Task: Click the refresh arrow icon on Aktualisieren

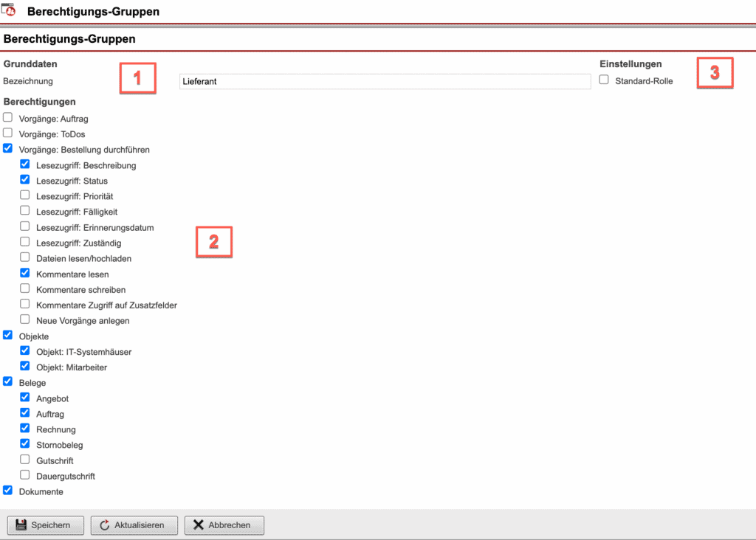Action: click(x=106, y=525)
